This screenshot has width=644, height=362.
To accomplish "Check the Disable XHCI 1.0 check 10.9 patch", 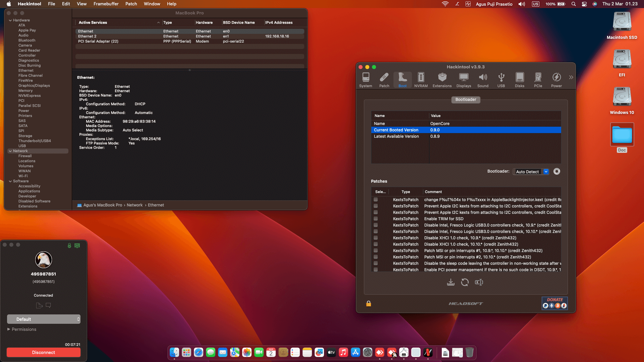I will point(375,238).
